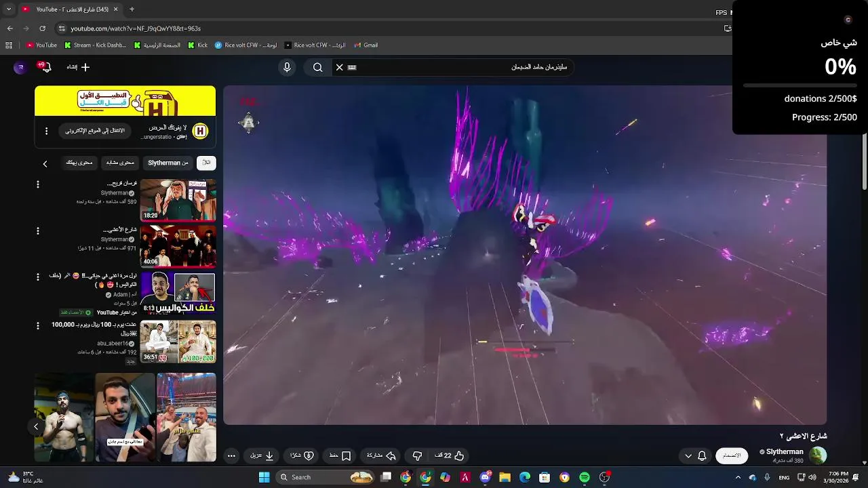Open the Slytherman channel name link
The height and width of the screenshot is (488, 868).
[x=785, y=451]
